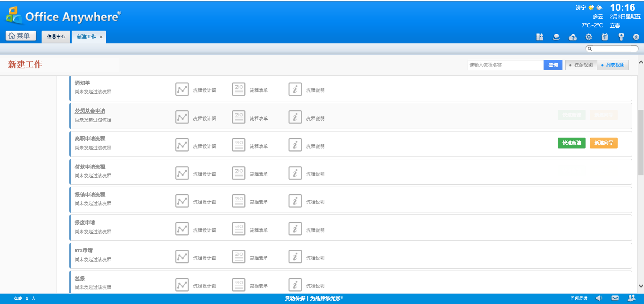Switch to the 信息中心 tab
The image size is (644, 304).
[x=56, y=37]
